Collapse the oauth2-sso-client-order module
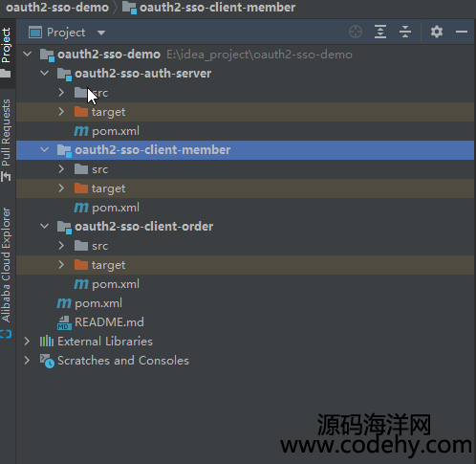 click(45, 227)
